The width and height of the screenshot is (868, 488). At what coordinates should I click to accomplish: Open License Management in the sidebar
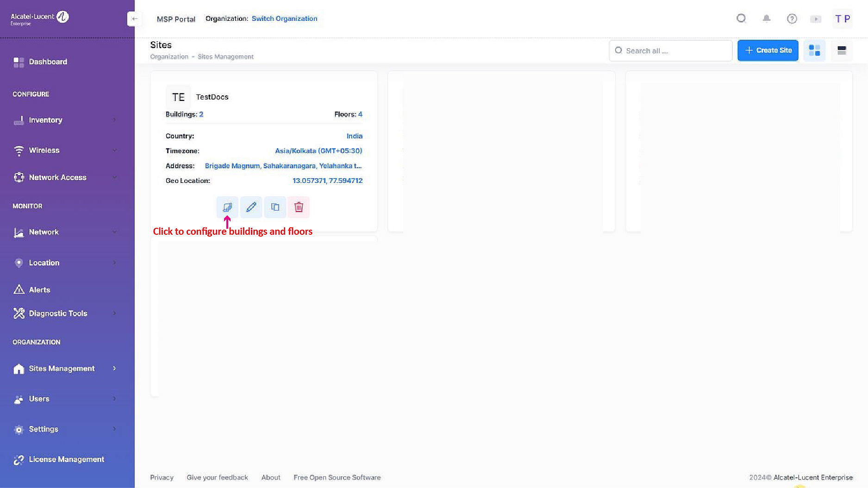click(x=66, y=459)
